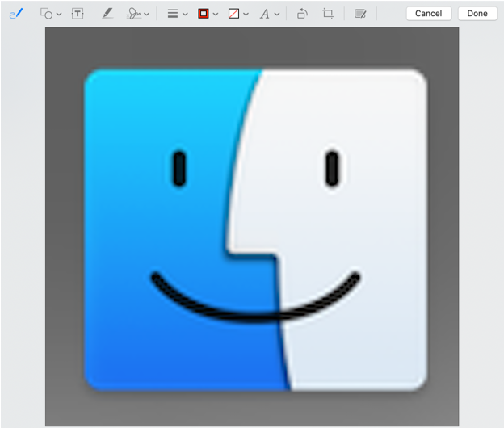Open the Shapes tool

click(x=46, y=14)
